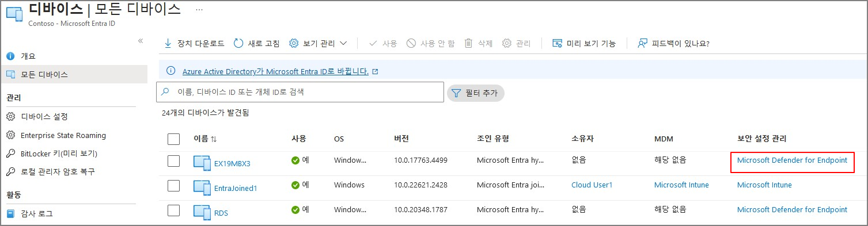Open 디바이스 설정 in sidebar
The width and height of the screenshot is (868, 226).
44,117
